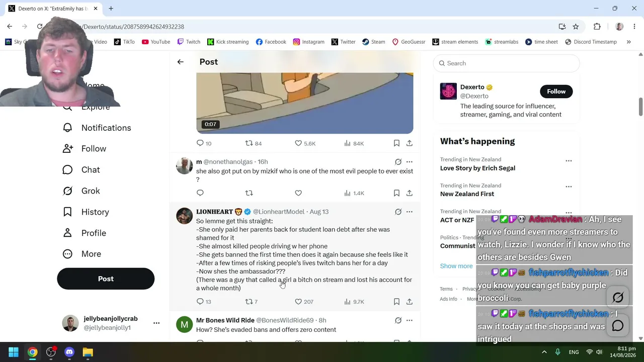Bookmark the @nonethanolgas comment

coord(396,193)
